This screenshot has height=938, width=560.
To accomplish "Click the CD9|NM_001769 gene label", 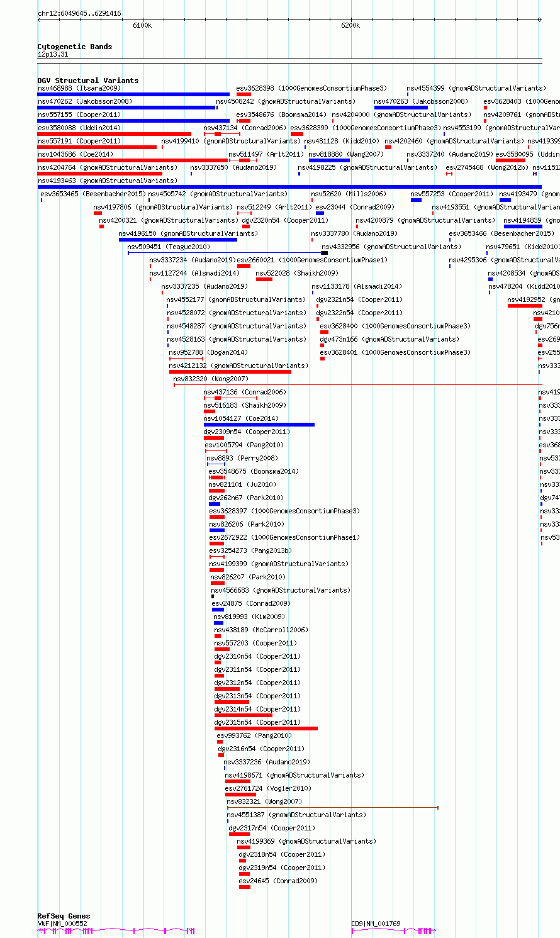I will click(x=376, y=924).
